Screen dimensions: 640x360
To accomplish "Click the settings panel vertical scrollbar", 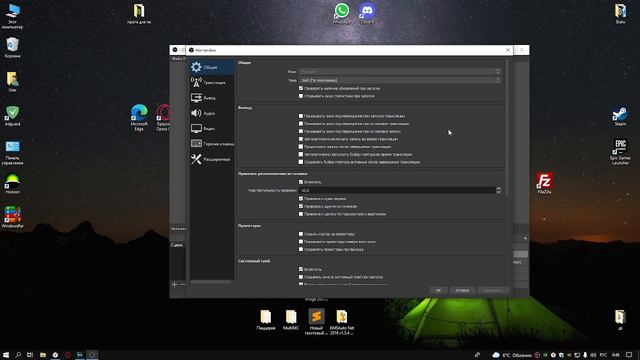I will pos(507,128).
